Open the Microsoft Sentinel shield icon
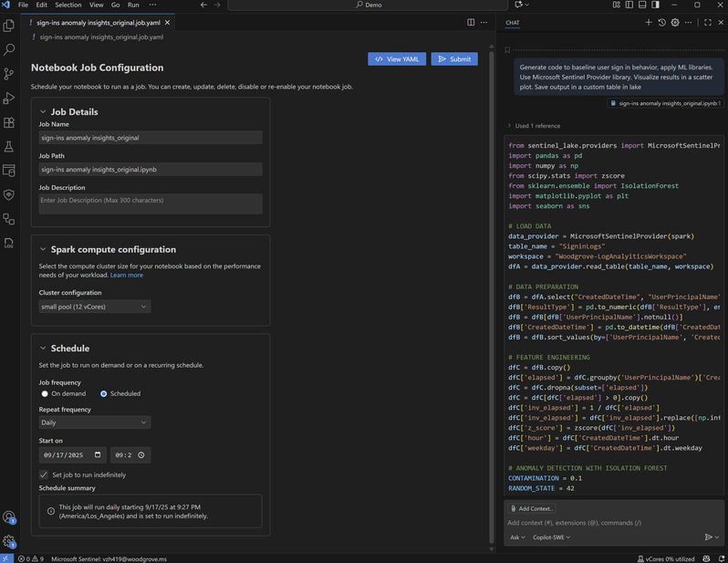The image size is (728, 563). click(x=9, y=195)
